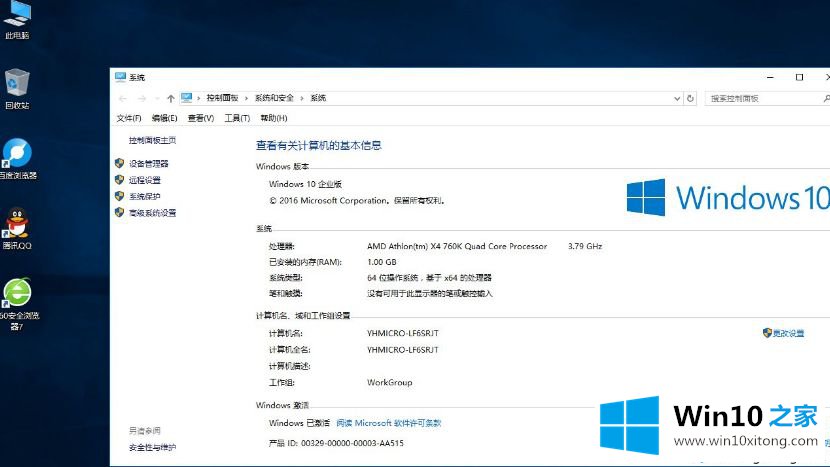
Task: Open 系统保护 link
Action: [x=145, y=196]
